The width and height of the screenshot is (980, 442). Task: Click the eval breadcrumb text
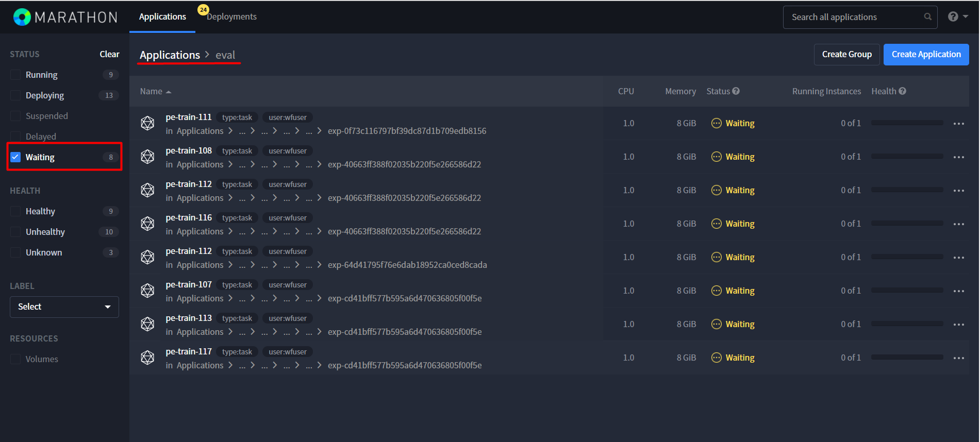tap(225, 55)
